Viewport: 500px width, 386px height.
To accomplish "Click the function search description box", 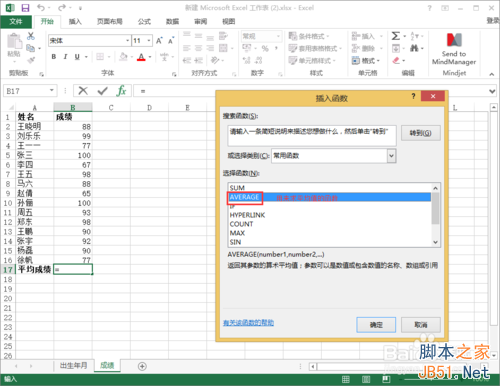I will [x=312, y=136].
